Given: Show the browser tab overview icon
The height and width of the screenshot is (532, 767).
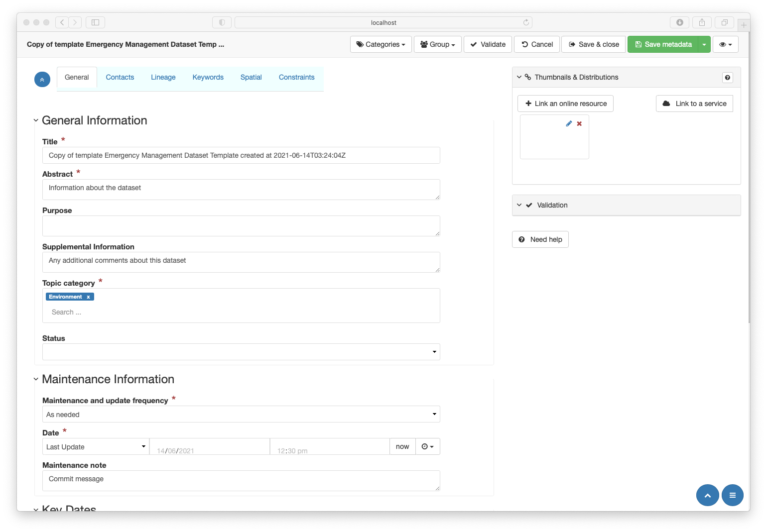Looking at the screenshot, I should point(724,22).
